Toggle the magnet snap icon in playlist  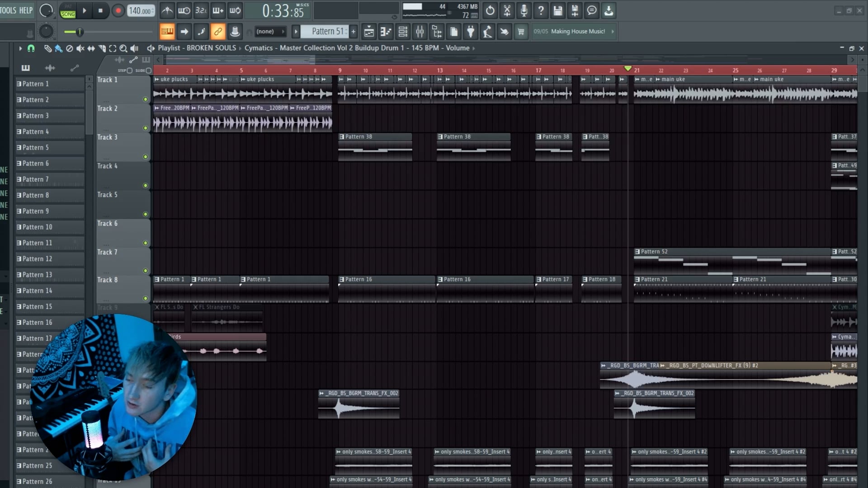[x=31, y=48]
